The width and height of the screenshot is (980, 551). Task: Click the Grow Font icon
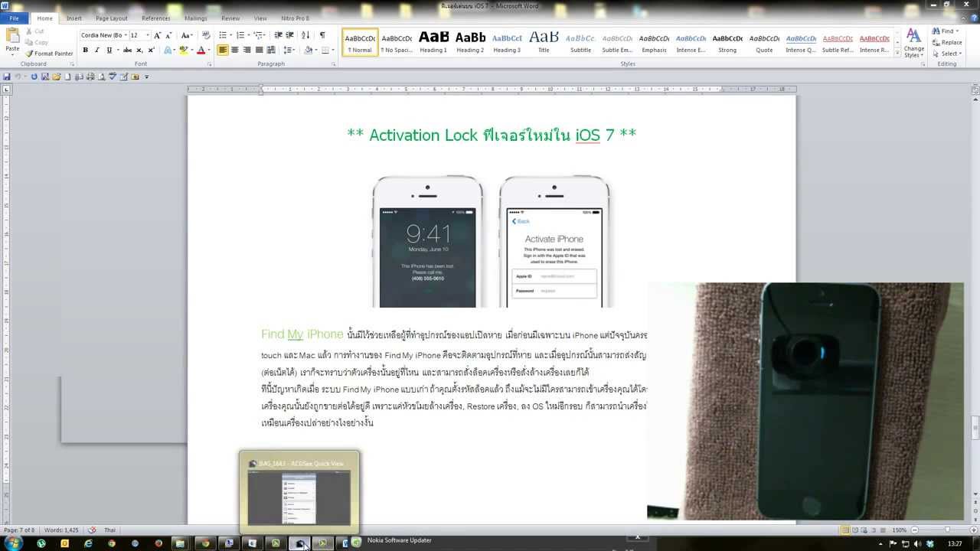pyautogui.click(x=158, y=35)
